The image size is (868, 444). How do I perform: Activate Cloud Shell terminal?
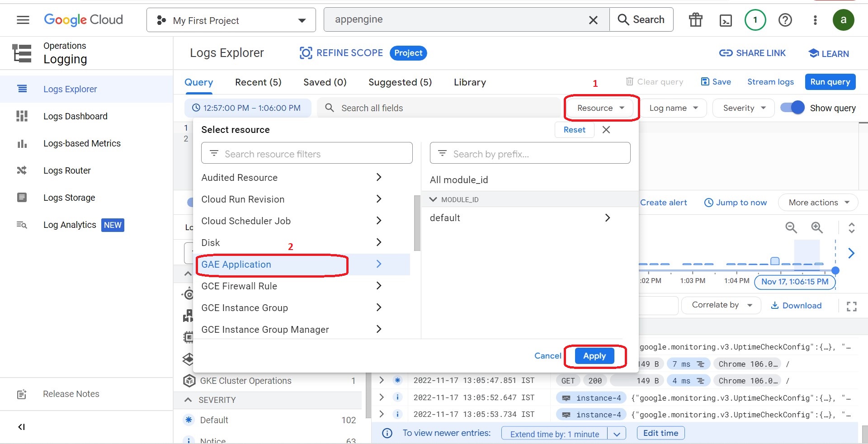click(x=726, y=20)
